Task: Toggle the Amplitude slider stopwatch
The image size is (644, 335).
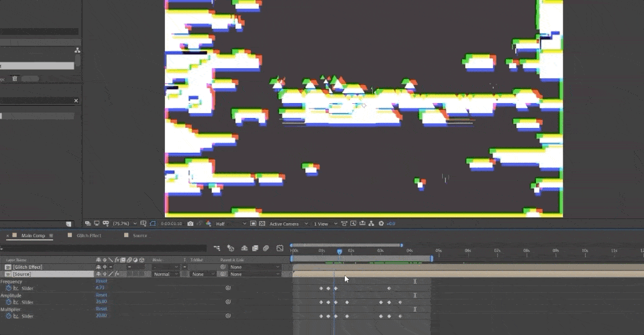Action: pyautogui.click(x=9, y=301)
